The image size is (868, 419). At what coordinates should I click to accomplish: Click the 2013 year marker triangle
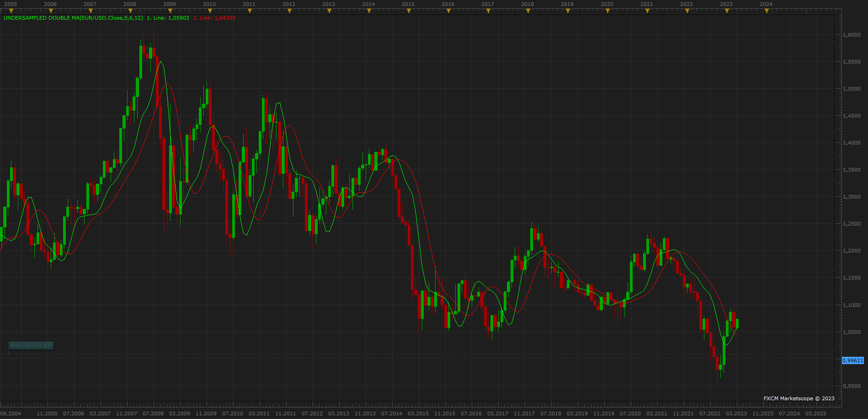[x=329, y=11]
